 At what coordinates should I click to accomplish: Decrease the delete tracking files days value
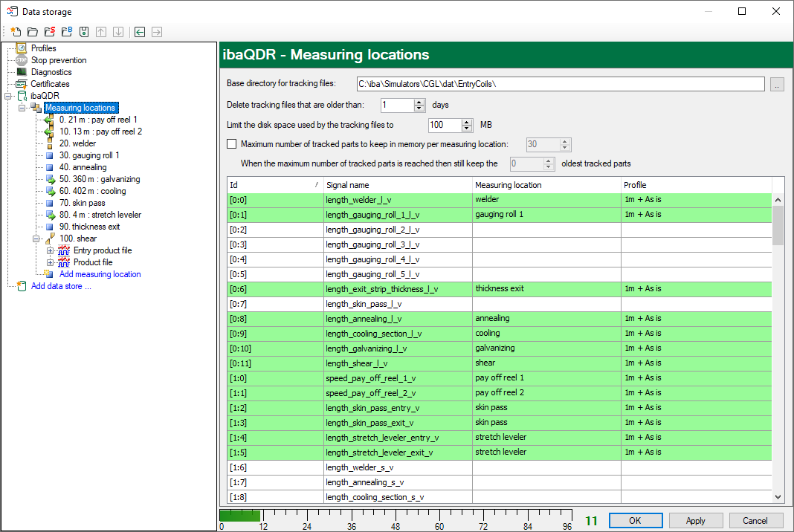coord(419,108)
